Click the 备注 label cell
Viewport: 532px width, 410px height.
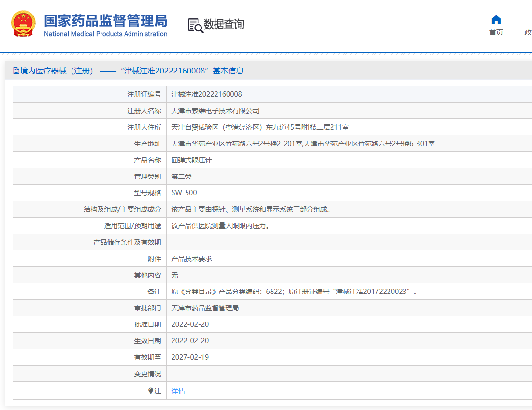(89, 292)
